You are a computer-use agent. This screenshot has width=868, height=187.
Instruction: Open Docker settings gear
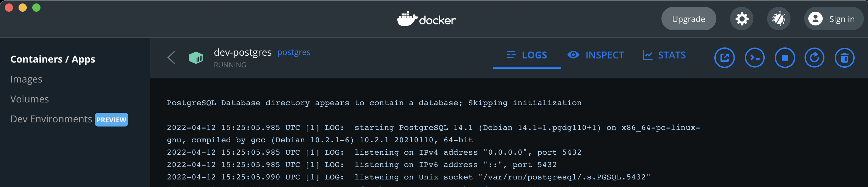pos(742,19)
